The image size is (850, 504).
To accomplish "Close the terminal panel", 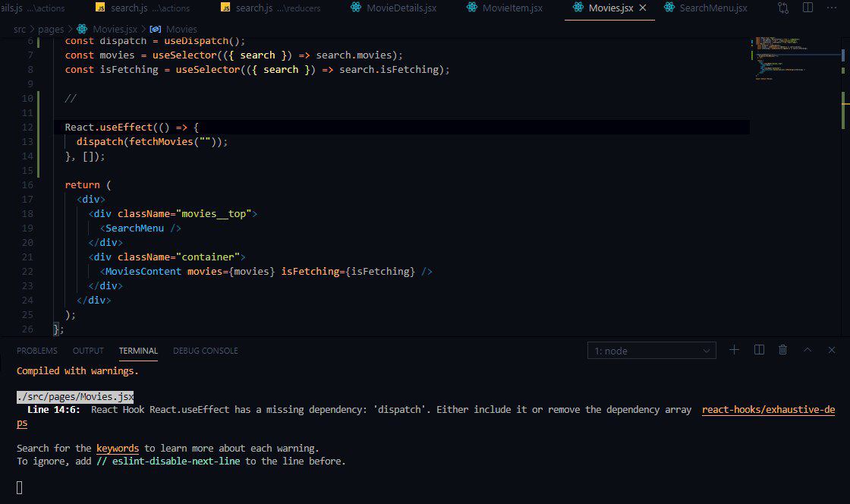I will click(833, 350).
